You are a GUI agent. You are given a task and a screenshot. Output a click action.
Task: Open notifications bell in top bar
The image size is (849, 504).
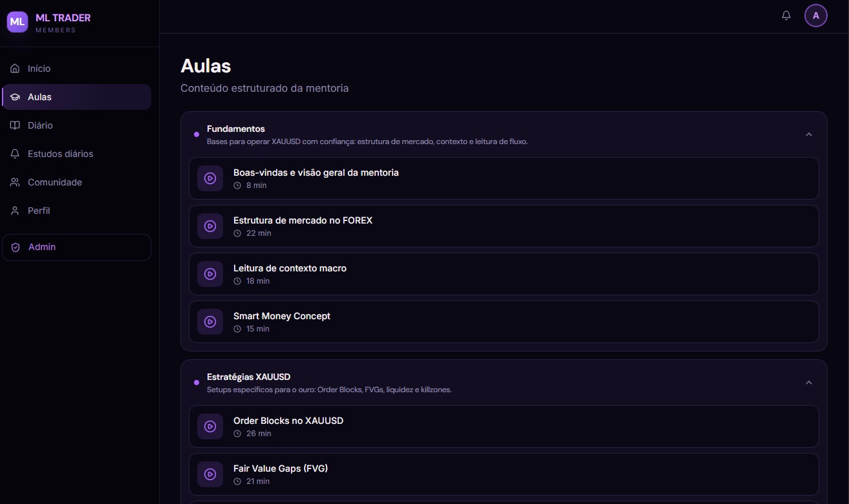[786, 16]
